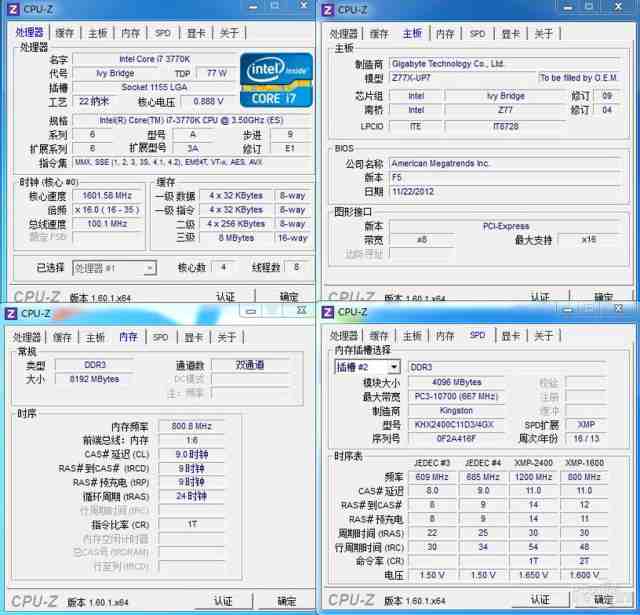This screenshot has height=615, width=640.
Task: Switch to 主板 tab in the processor window
Action: click(98, 33)
